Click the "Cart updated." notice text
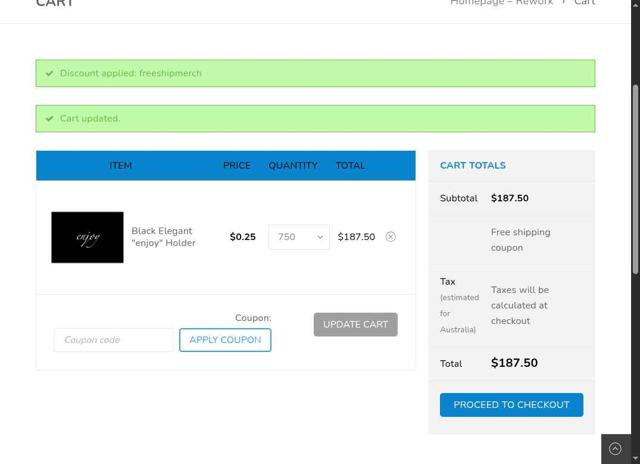The height and width of the screenshot is (464, 640). point(90,119)
